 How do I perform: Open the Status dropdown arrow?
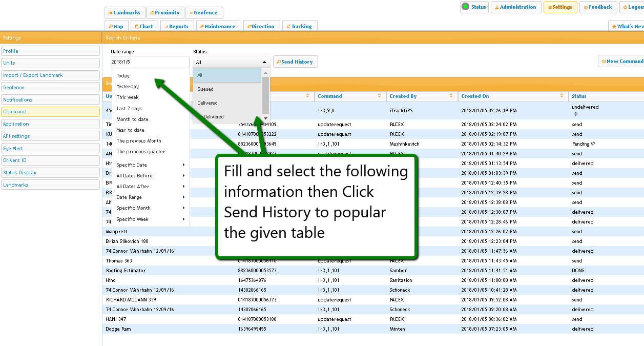(x=264, y=62)
